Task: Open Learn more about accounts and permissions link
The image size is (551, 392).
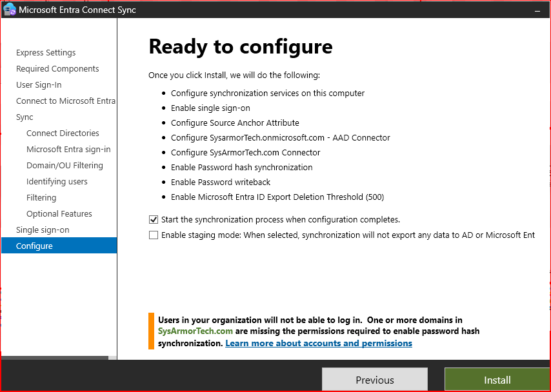Action: [x=319, y=343]
